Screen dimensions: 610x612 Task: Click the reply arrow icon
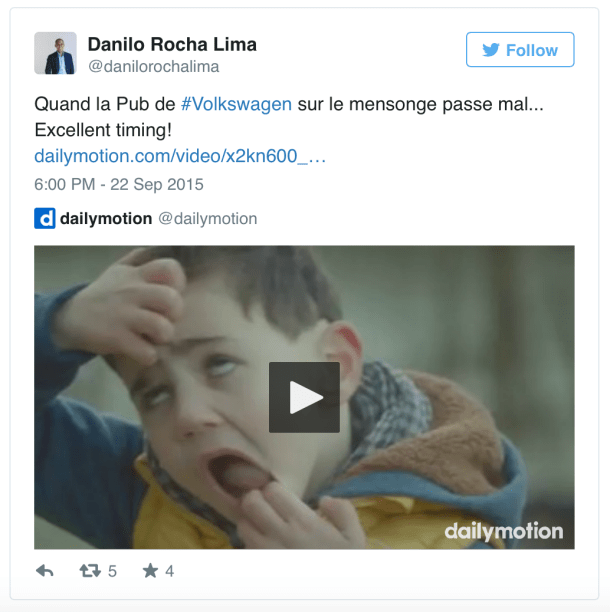[x=44, y=571]
